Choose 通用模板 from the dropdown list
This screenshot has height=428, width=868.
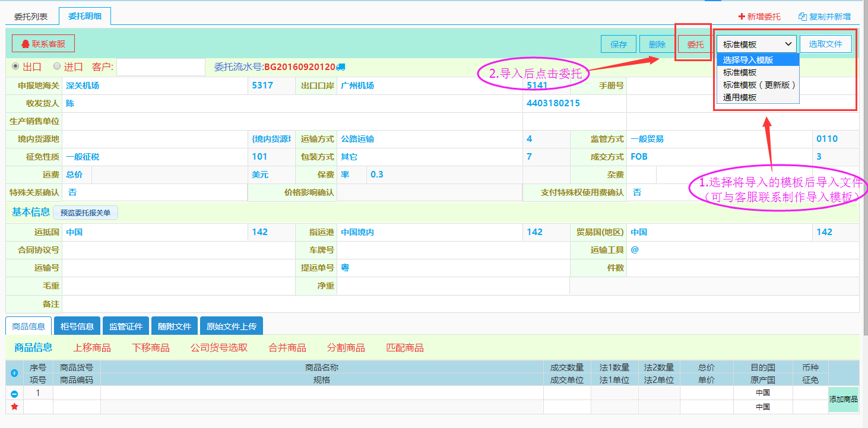740,97
